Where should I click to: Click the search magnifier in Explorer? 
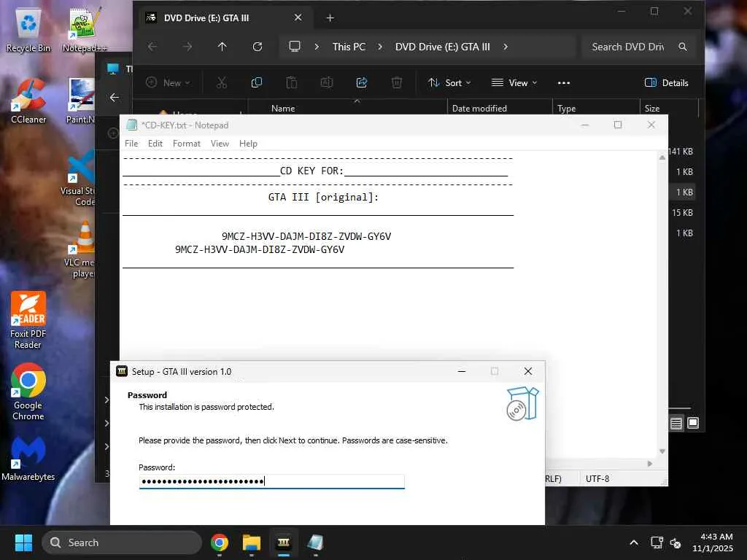point(682,47)
